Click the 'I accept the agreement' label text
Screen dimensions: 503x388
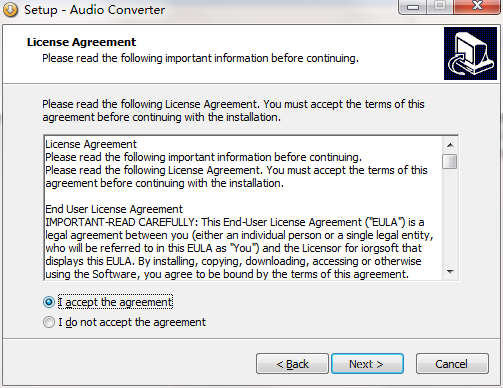coord(115,302)
